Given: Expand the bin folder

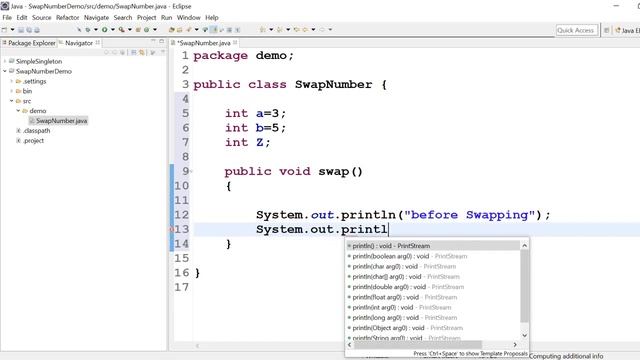Looking at the screenshot, I should (11, 91).
